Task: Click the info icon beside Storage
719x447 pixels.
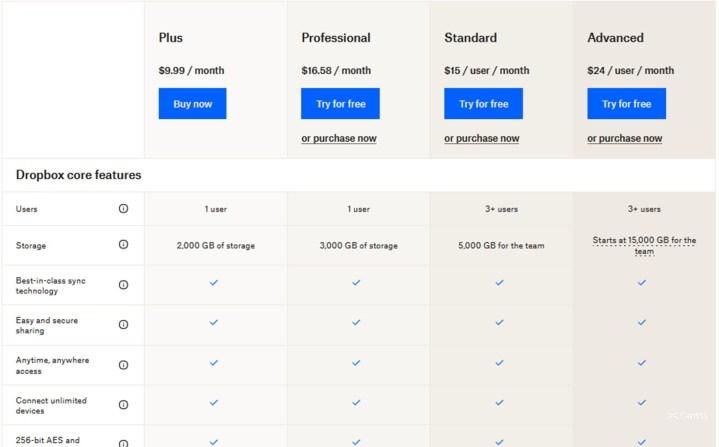Action: click(123, 244)
